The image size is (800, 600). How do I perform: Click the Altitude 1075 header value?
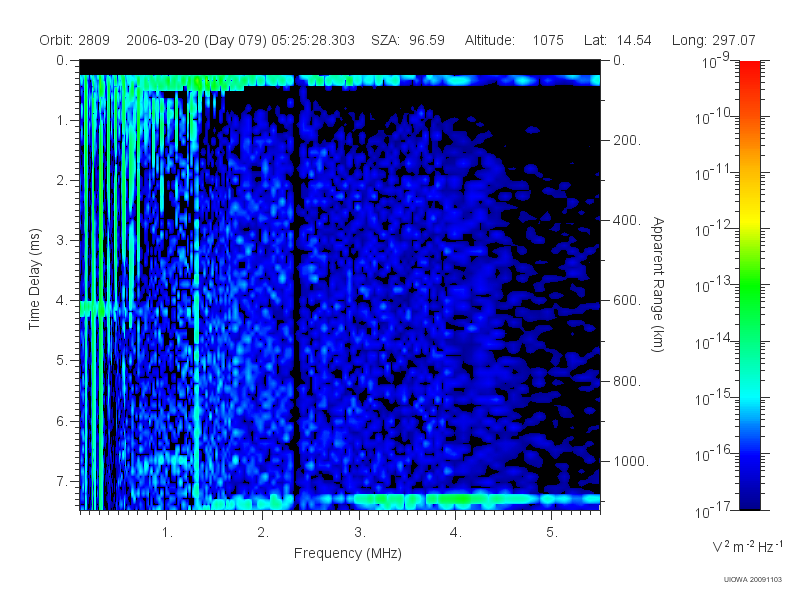pos(514,40)
